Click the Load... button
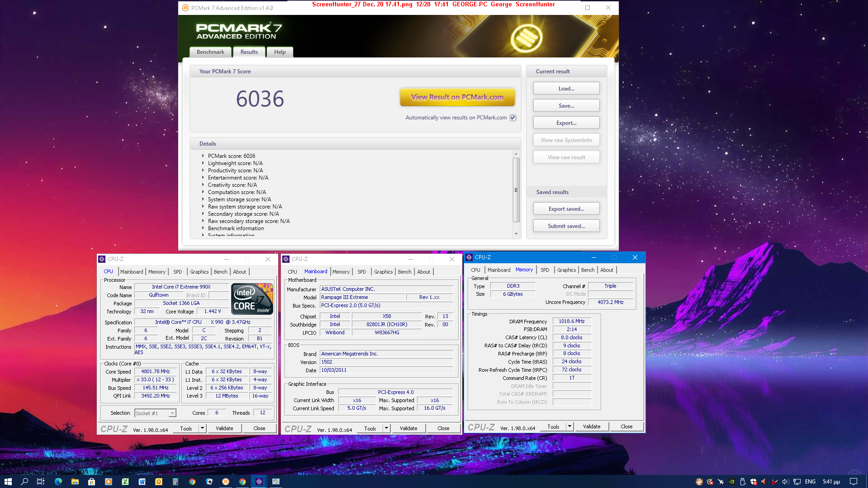The height and width of the screenshot is (488, 868). [x=566, y=89]
